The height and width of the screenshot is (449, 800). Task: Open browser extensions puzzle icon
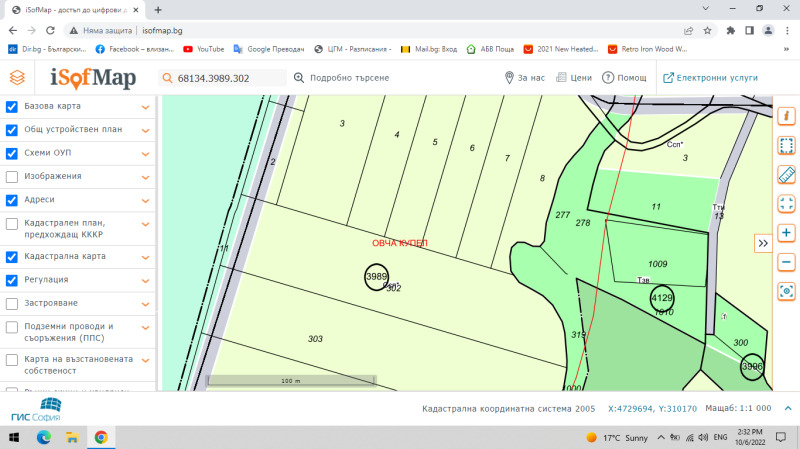(731, 31)
